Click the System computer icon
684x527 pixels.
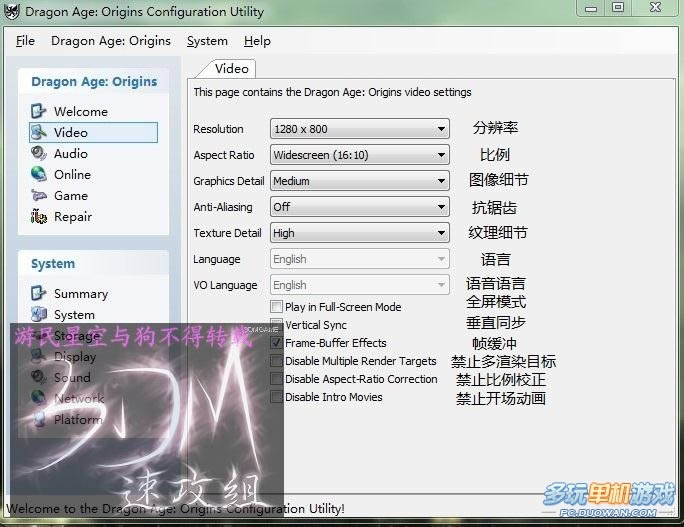[x=39, y=314]
